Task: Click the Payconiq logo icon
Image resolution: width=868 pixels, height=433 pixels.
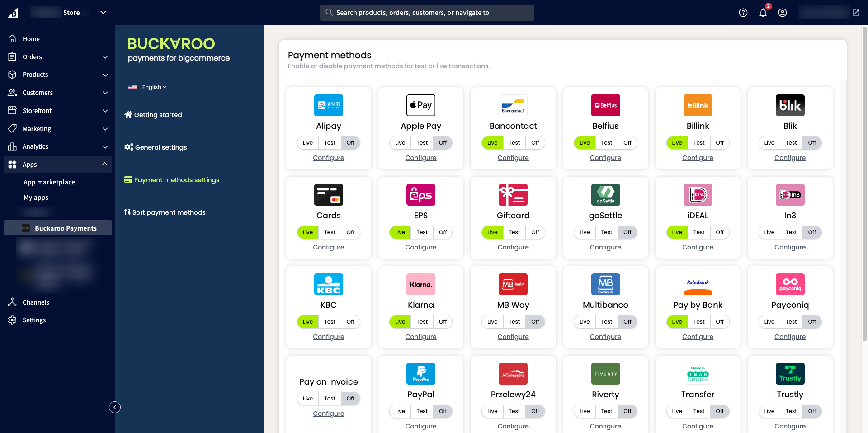Action: click(x=790, y=284)
